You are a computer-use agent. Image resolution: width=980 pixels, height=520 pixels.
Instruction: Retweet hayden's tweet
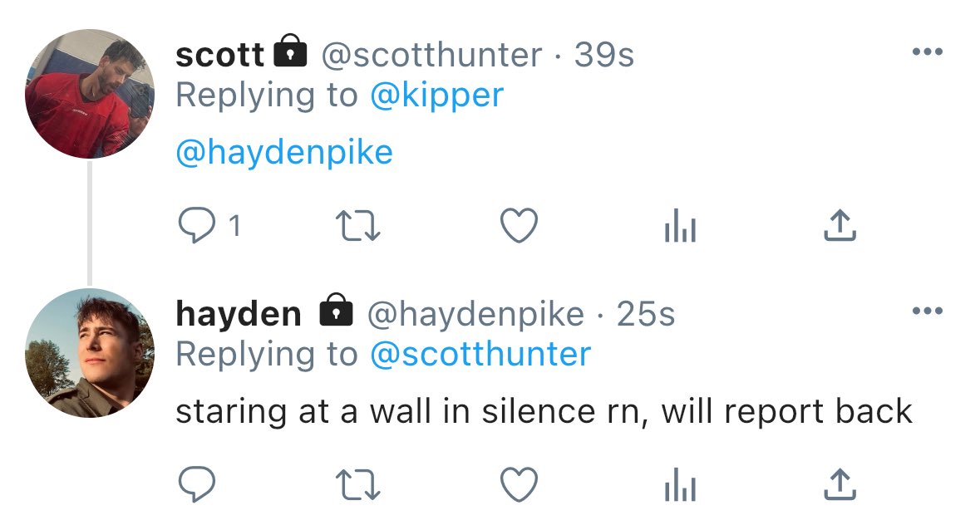coord(358,485)
